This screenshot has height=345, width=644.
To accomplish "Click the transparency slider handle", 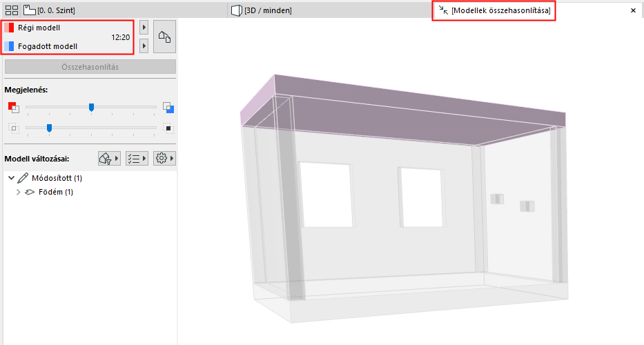I will [49, 128].
